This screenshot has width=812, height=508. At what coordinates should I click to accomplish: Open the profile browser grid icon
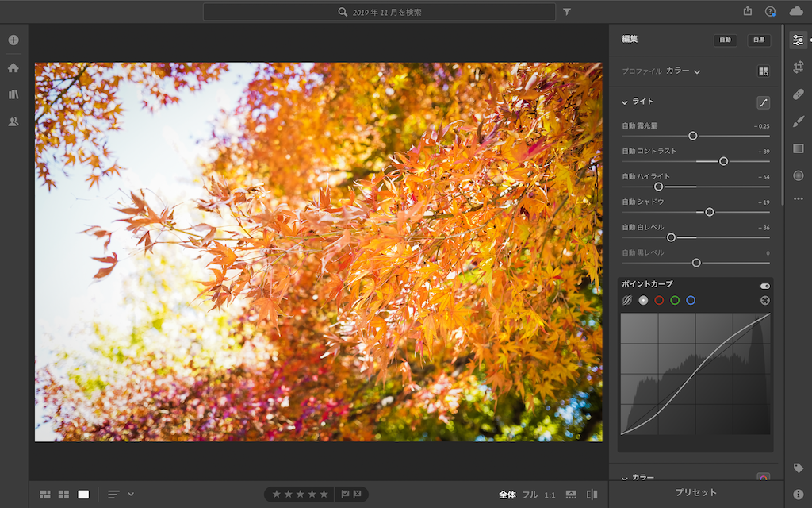tap(764, 71)
